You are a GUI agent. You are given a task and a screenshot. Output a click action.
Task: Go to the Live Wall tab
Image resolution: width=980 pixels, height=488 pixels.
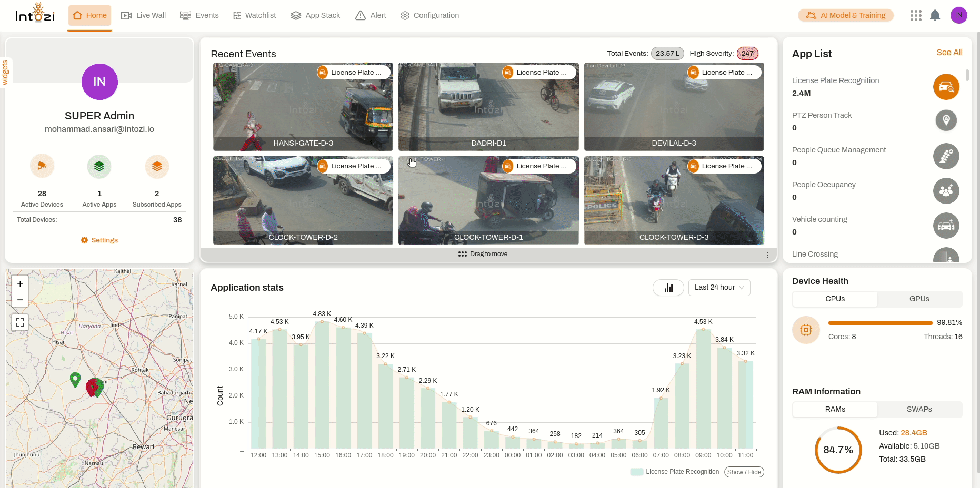(144, 15)
